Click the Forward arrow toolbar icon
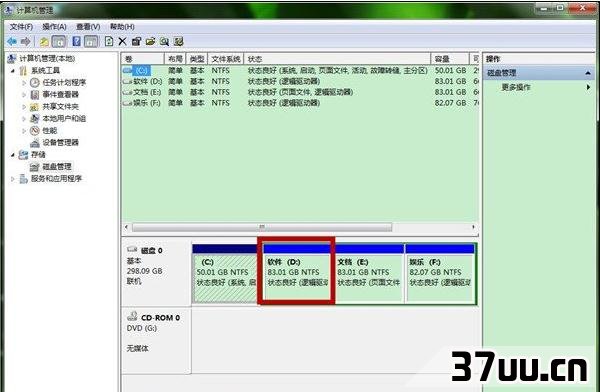The image size is (600, 392). click(x=25, y=41)
